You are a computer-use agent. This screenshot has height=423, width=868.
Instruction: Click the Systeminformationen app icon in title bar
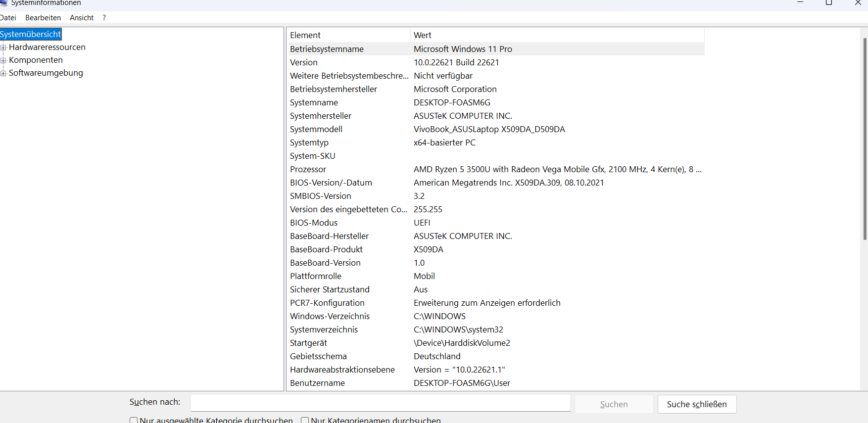(x=3, y=2)
